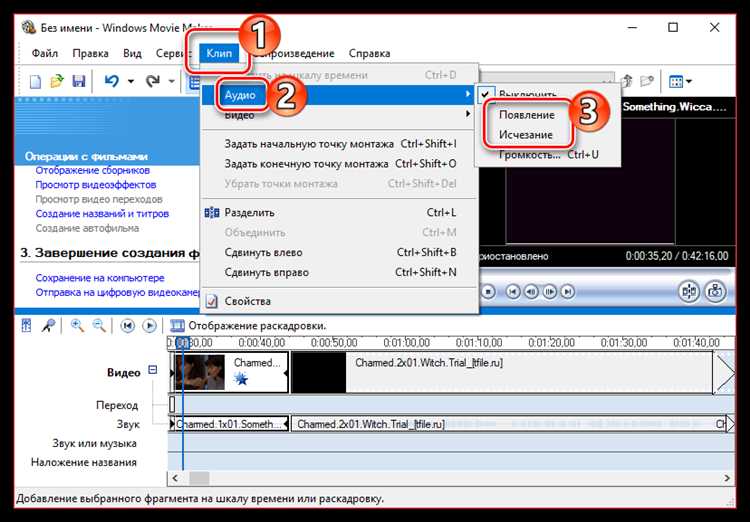750x522 pixels.
Task: Choose 'Сдвинуть влево' menu item
Action: 338,252
